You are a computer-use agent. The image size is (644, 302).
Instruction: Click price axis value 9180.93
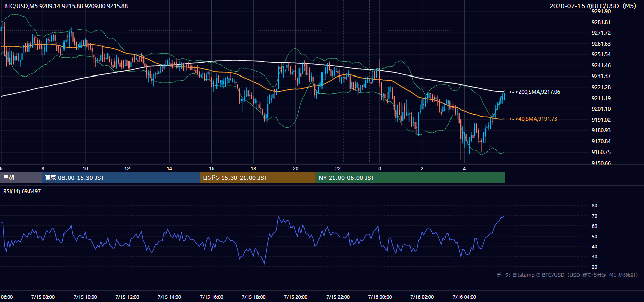(601, 130)
